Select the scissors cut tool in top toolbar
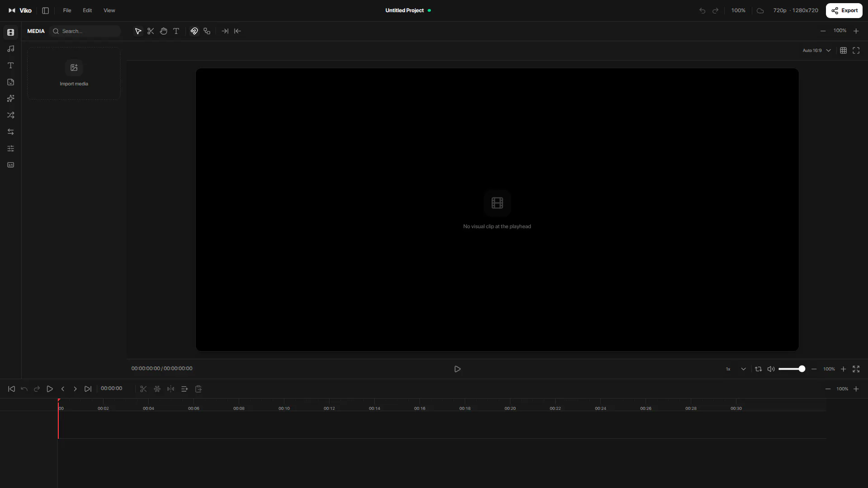 coord(151,31)
